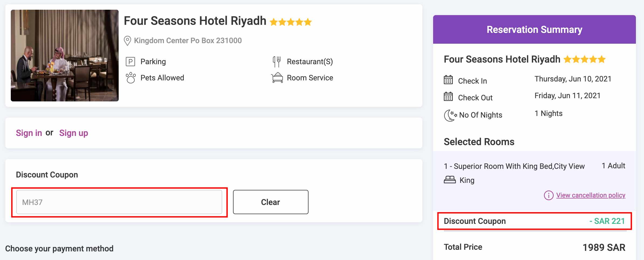This screenshot has width=644, height=260.
Task: Clear the discount coupon field
Action: [270, 202]
